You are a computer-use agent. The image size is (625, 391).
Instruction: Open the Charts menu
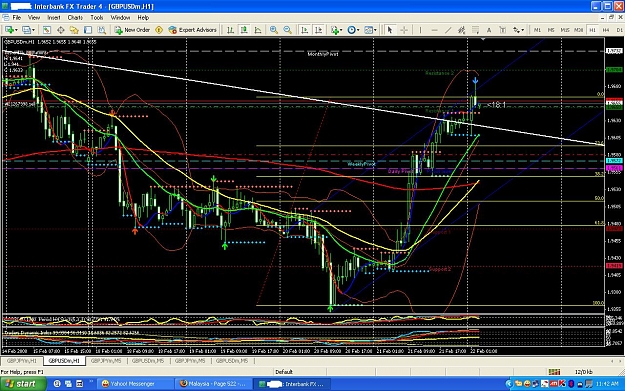(x=75, y=18)
